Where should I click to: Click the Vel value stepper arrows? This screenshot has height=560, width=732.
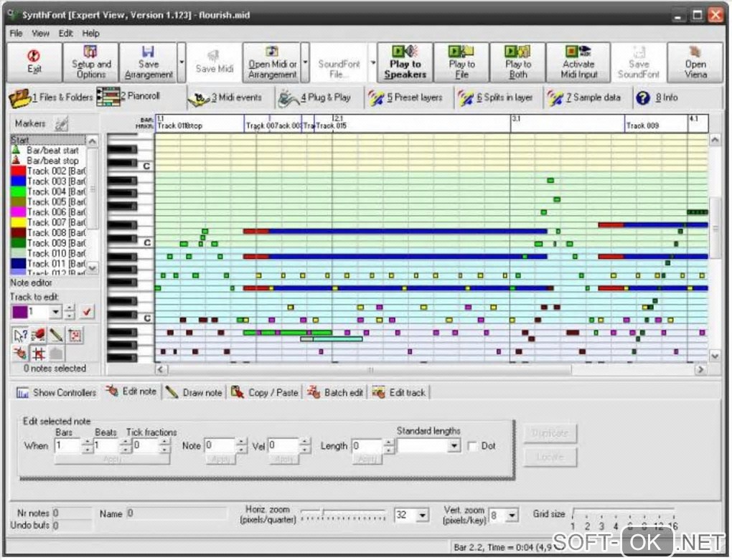[304, 446]
